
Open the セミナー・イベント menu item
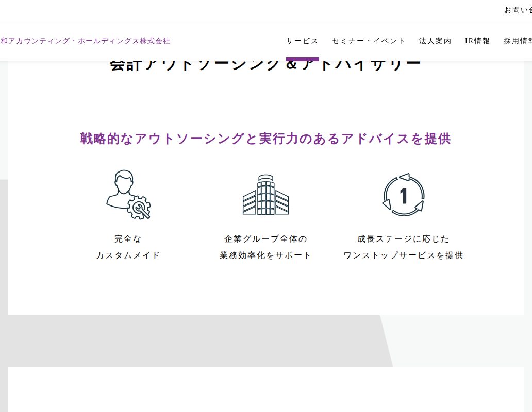click(369, 41)
